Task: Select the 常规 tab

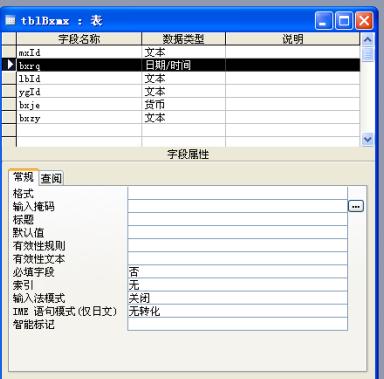Action: coord(23,177)
